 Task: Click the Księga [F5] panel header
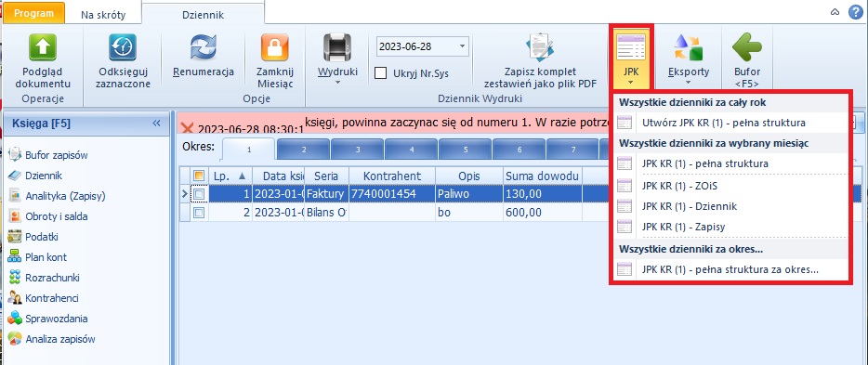point(85,124)
